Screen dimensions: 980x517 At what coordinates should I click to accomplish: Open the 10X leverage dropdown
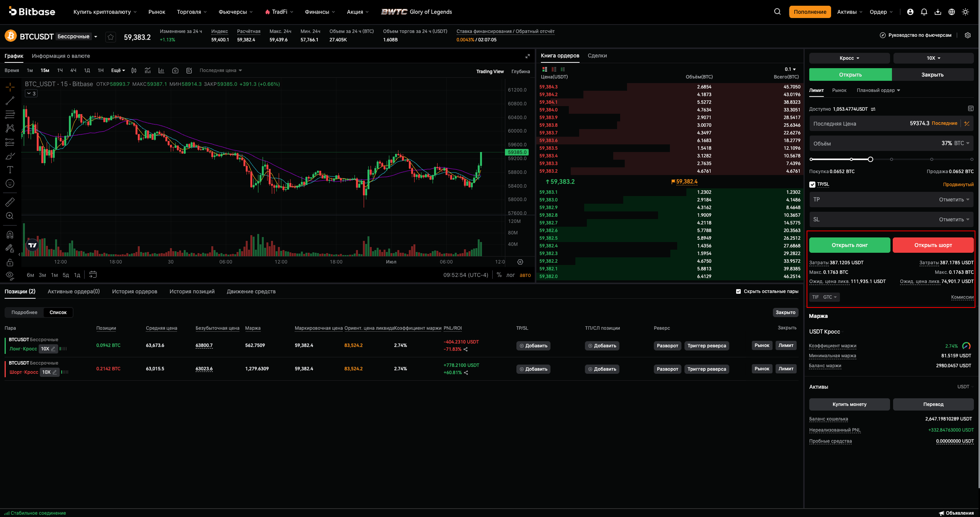[x=933, y=58]
